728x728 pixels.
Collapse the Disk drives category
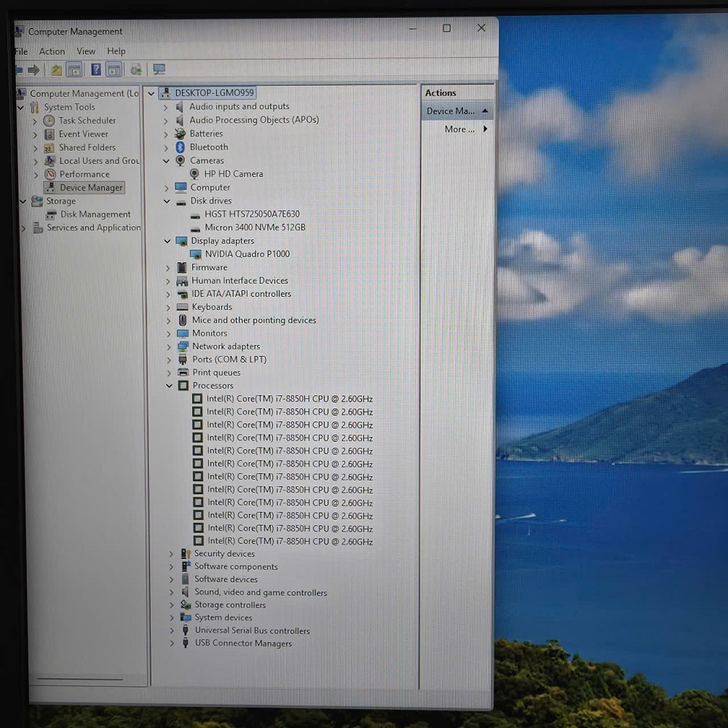pyautogui.click(x=167, y=201)
